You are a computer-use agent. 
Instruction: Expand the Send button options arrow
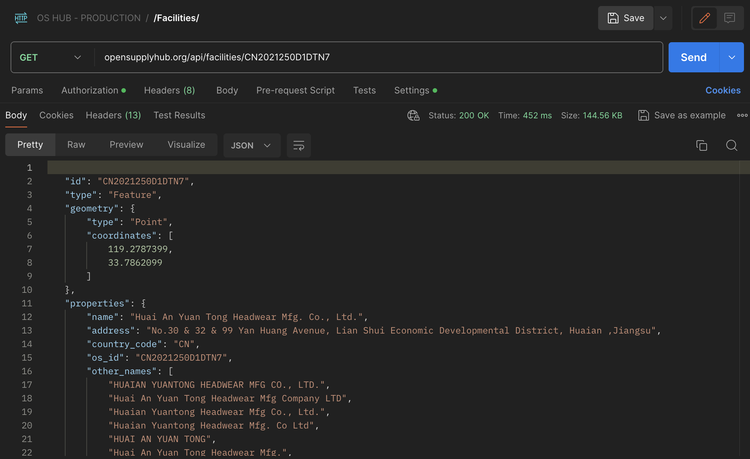click(731, 57)
